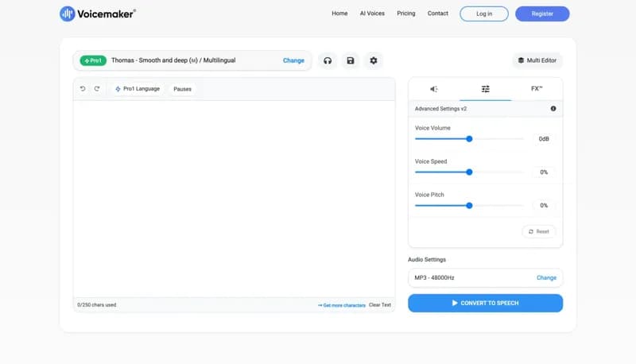Click the Voicemaker logo
The height and width of the screenshot is (364, 636).
[x=98, y=14]
